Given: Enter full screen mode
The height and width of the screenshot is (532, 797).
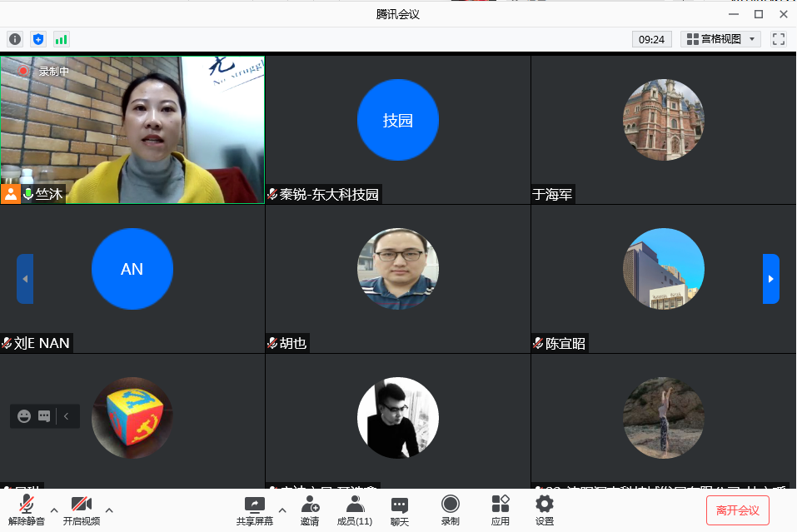Looking at the screenshot, I should click(x=779, y=39).
